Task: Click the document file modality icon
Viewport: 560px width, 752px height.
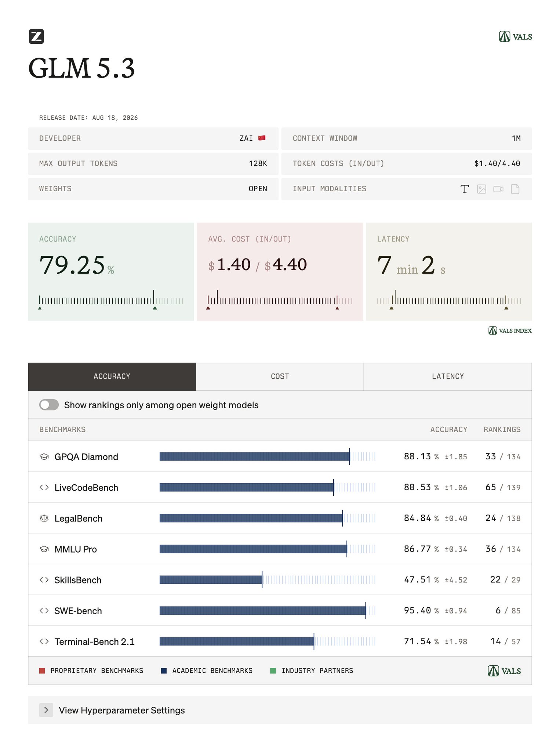Action: click(x=515, y=189)
